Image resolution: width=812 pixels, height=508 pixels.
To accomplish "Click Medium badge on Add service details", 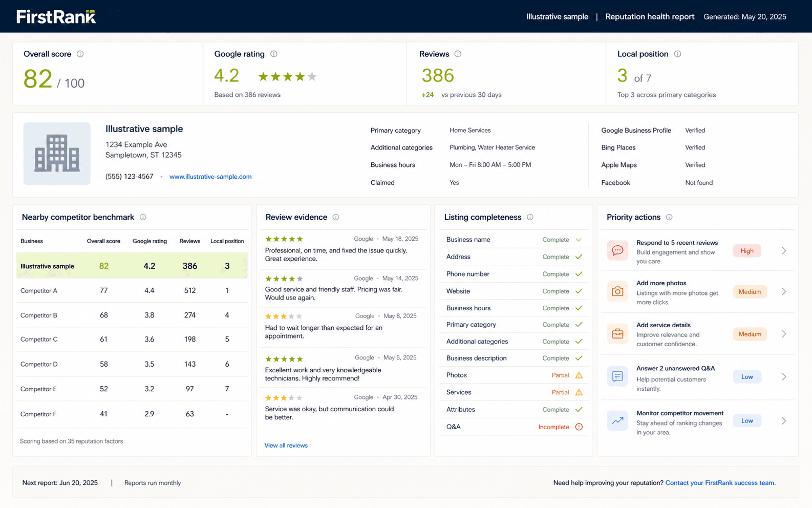I will pos(750,334).
